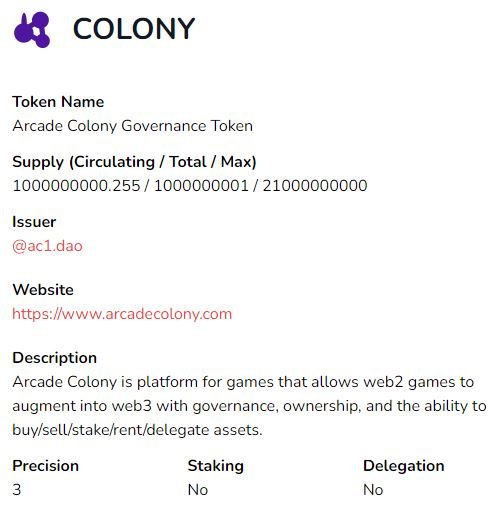
Task: Select the Token Name label
Action: click(x=58, y=102)
